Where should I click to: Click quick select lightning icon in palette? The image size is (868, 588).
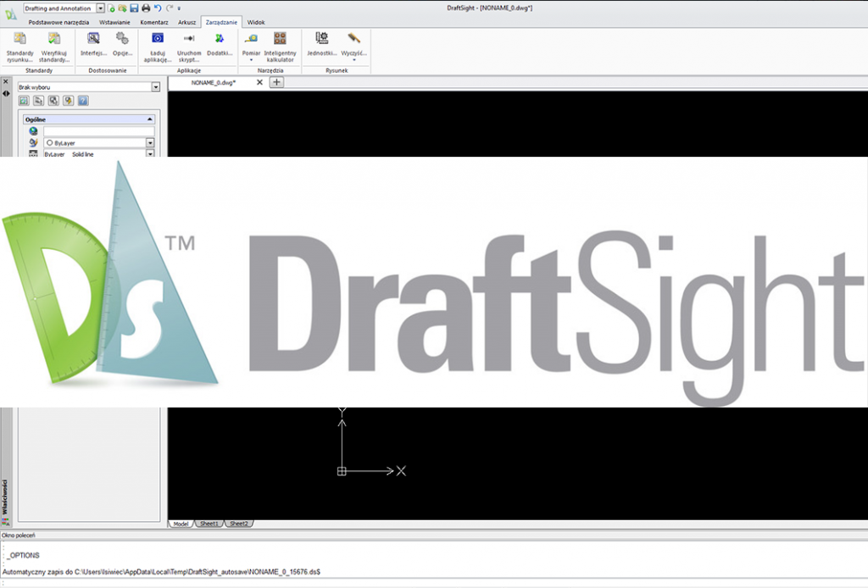click(x=68, y=101)
